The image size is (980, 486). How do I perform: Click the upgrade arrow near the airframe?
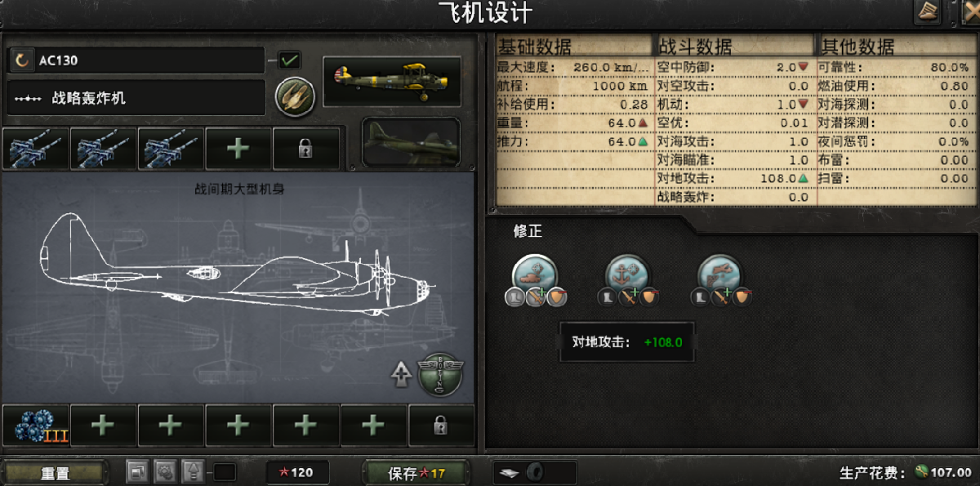[x=401, y=374]
